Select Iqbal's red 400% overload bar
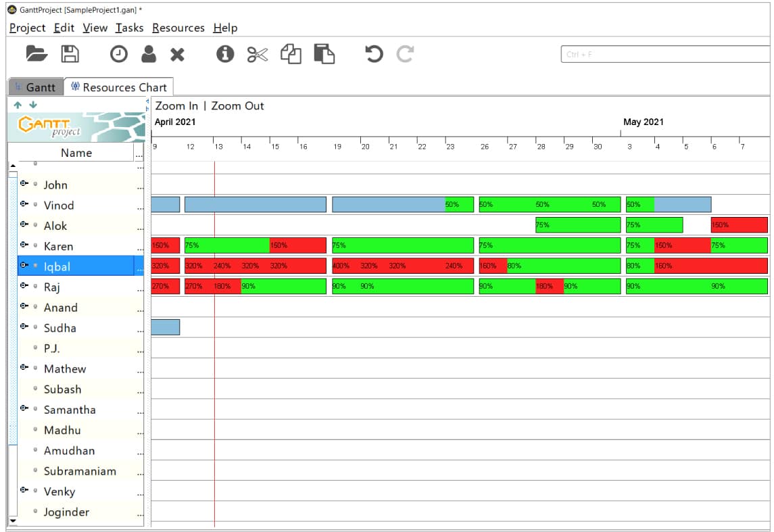 pos(345,266)
